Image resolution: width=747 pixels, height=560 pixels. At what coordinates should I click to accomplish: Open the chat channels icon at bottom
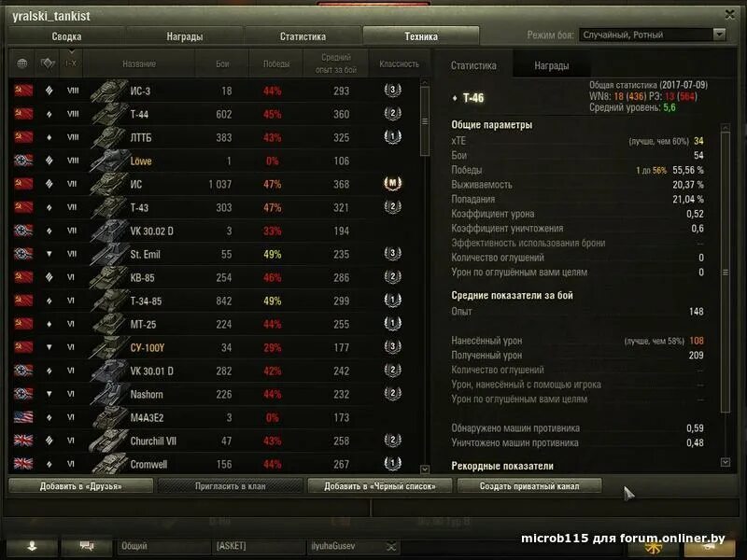(x=87, y=546)
